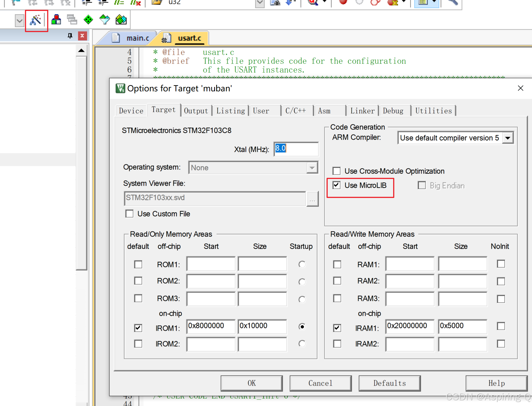Open the Utilities tab
This screenshot has height=406, width=532.
[x=434, y=111]
